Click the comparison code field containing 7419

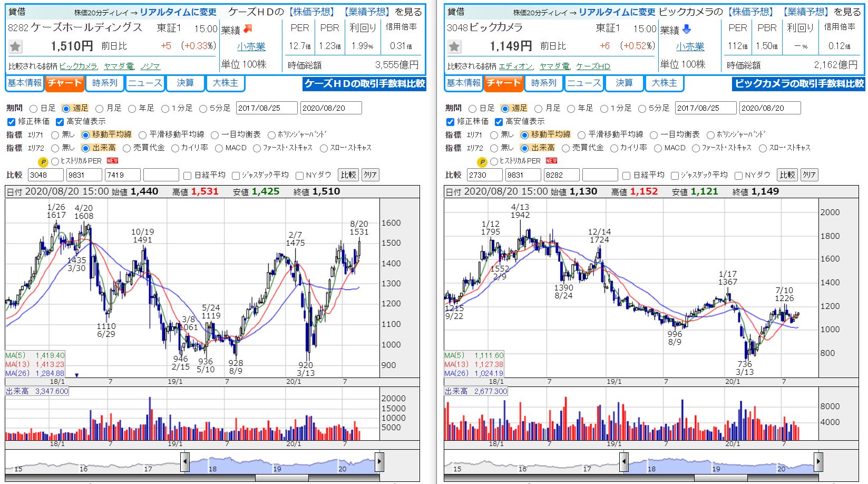click(123, 175)
